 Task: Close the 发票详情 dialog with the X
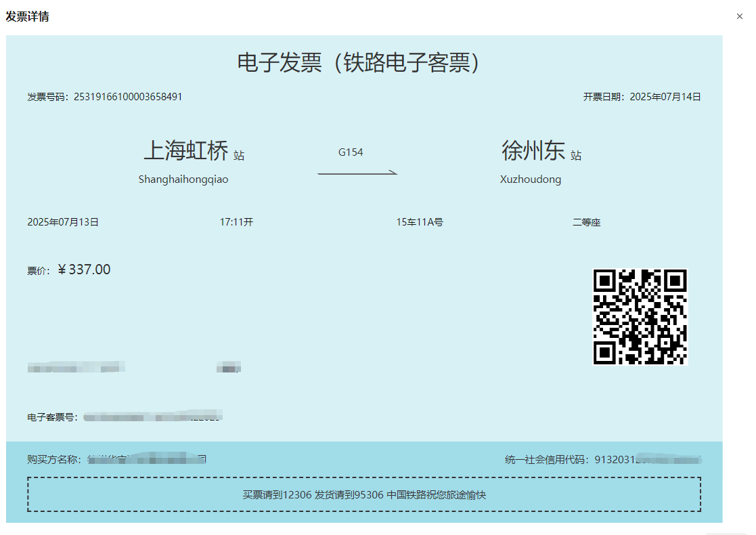pos(740,16)
